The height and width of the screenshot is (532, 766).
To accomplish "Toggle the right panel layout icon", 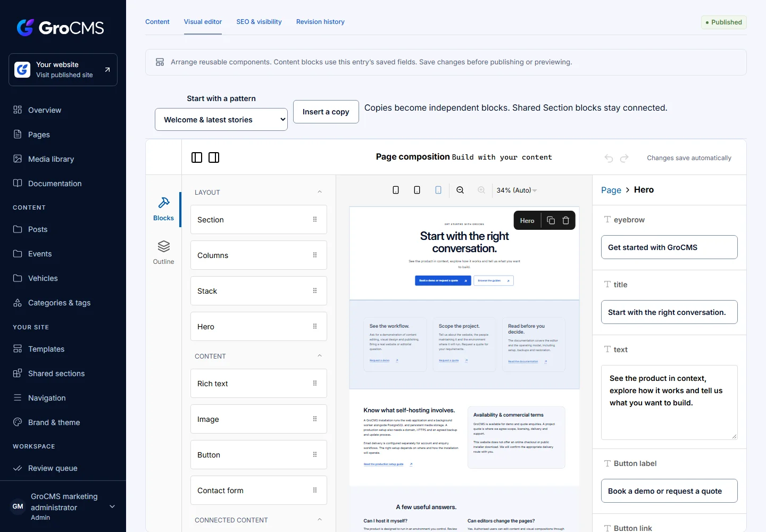I will tap(214, 157).
